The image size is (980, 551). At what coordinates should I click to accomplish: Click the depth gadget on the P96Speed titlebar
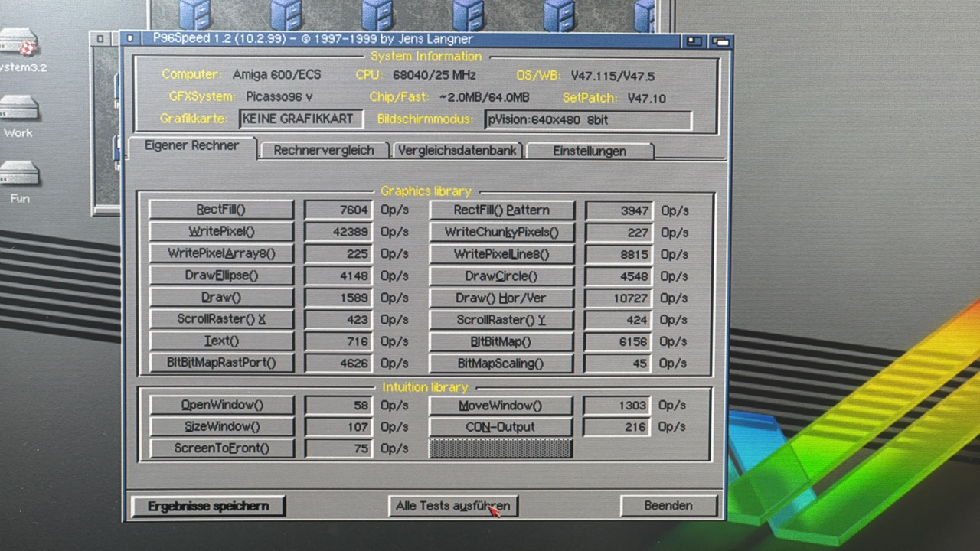720,41
